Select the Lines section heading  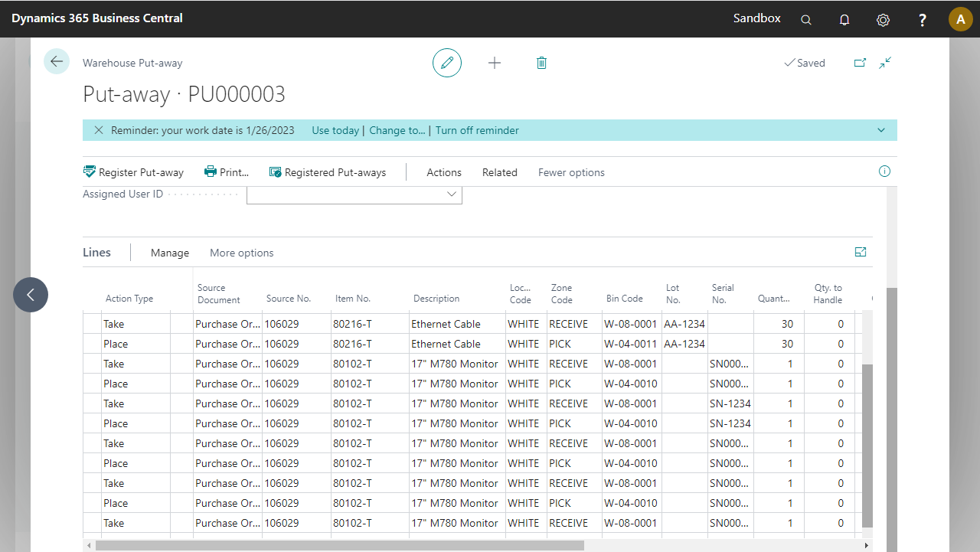96,253
